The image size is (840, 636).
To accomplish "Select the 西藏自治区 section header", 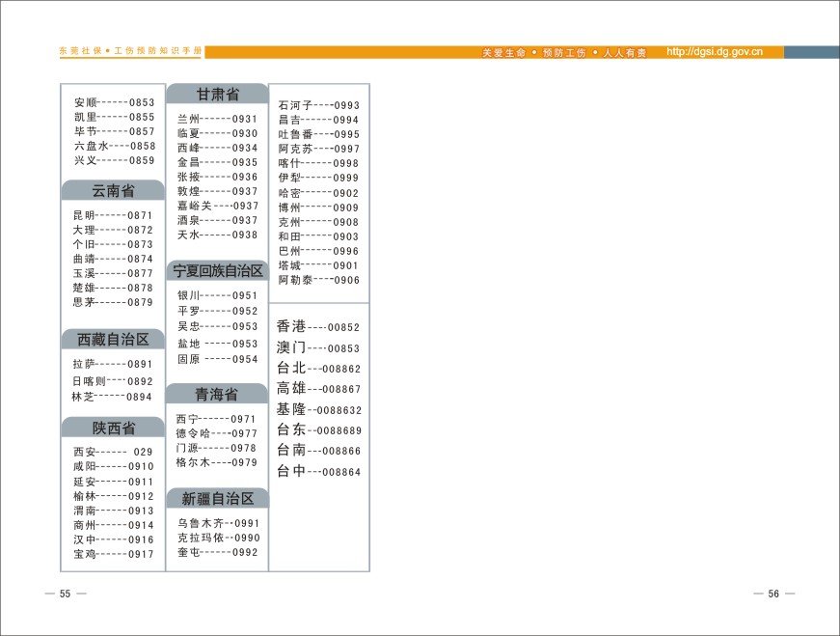I will 113,339.
